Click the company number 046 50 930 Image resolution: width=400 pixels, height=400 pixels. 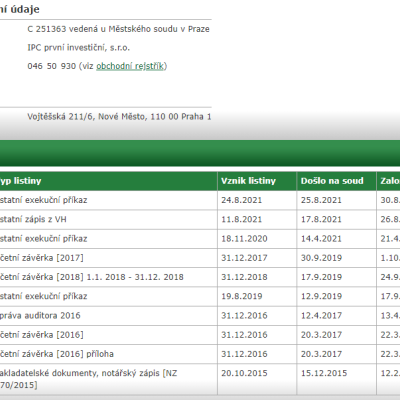coord(52,66)
